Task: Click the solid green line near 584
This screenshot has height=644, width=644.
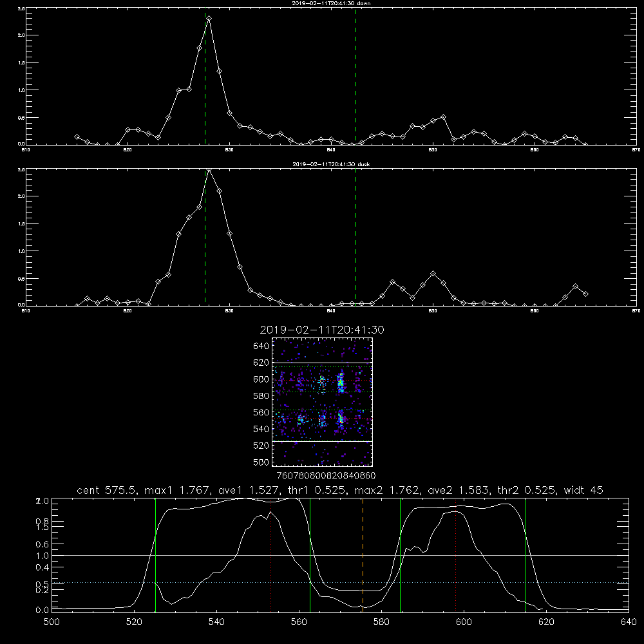Action: 400,555
